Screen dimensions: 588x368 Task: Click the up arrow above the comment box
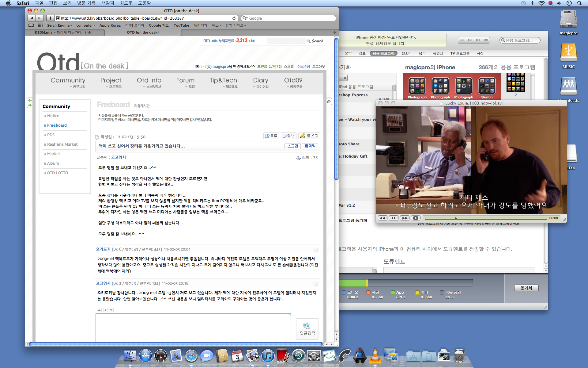coord(99,310)
